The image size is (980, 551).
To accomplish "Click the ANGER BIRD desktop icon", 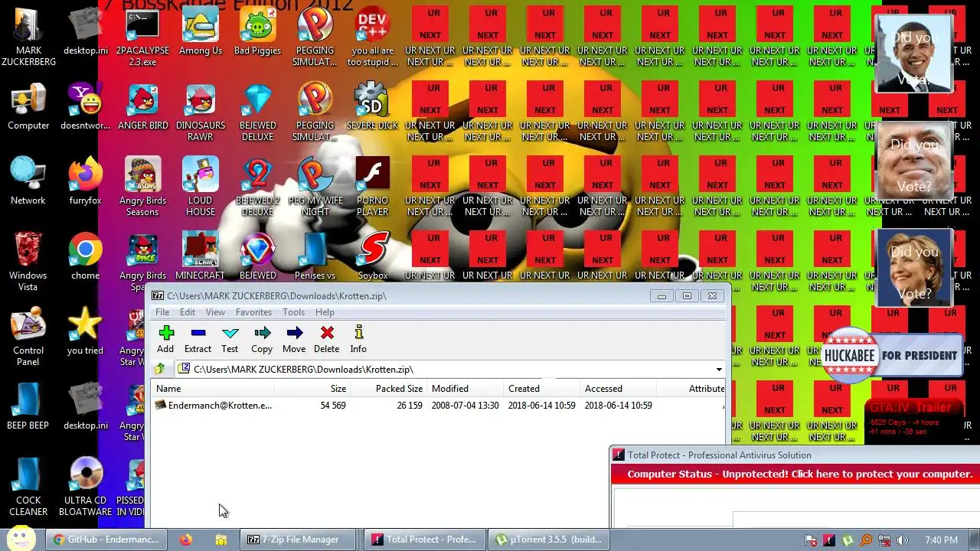I will click(143, 106).
